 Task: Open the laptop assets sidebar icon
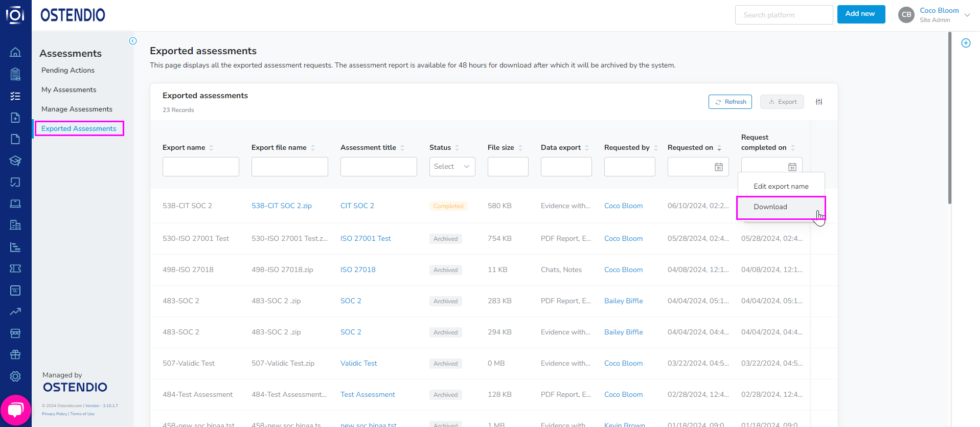15,204
